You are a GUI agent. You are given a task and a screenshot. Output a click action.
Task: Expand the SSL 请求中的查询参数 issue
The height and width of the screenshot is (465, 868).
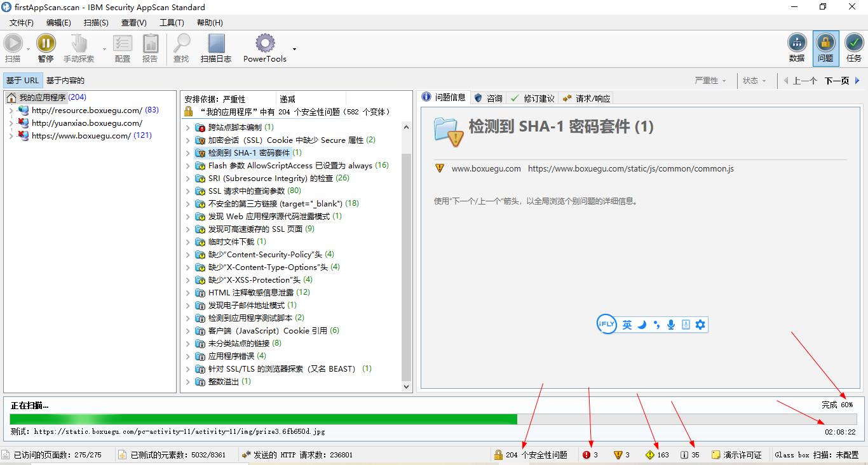click(x=188, y=191)
